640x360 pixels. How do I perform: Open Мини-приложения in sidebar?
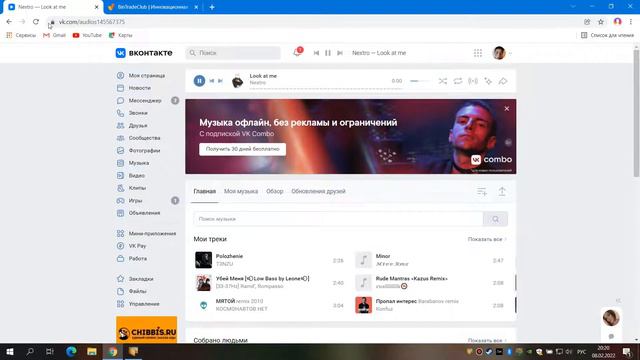pos(146,233)
